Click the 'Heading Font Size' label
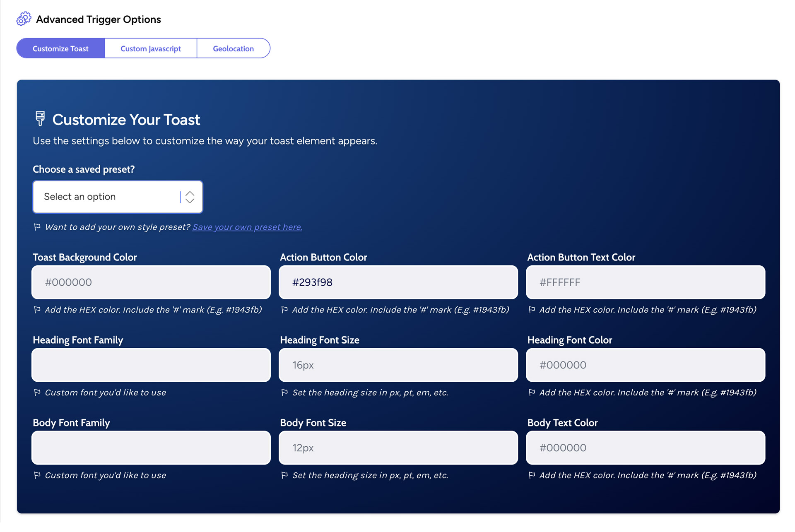The height and width of the screenshot is (532, 795). point(320,340)
